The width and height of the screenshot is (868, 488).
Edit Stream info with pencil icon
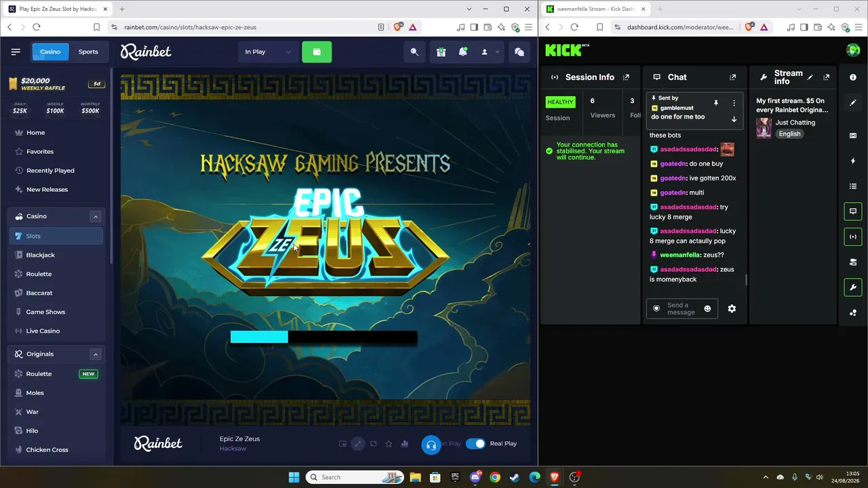810,77
